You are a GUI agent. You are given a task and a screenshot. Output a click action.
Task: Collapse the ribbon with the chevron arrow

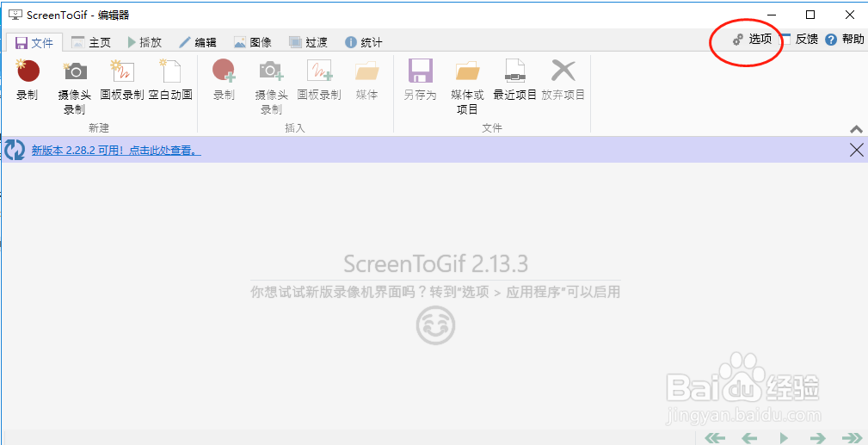(856, 129)
